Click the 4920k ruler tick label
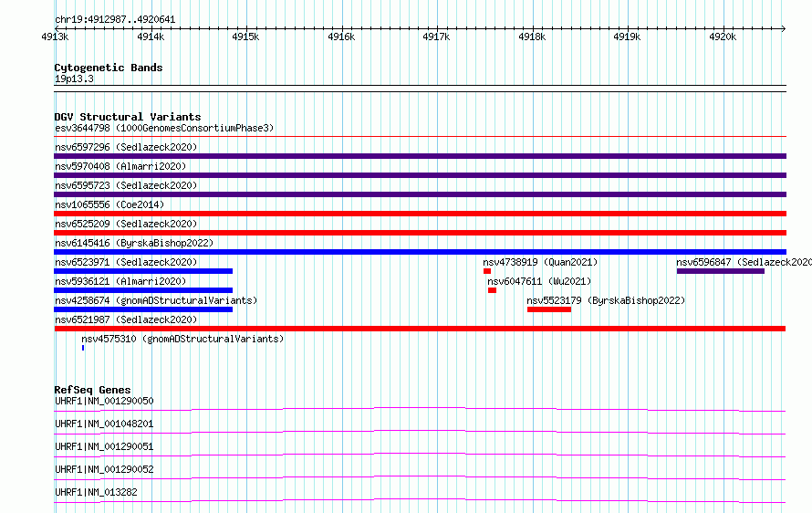Viewport: 812px width, 513px height. (723, 37)
